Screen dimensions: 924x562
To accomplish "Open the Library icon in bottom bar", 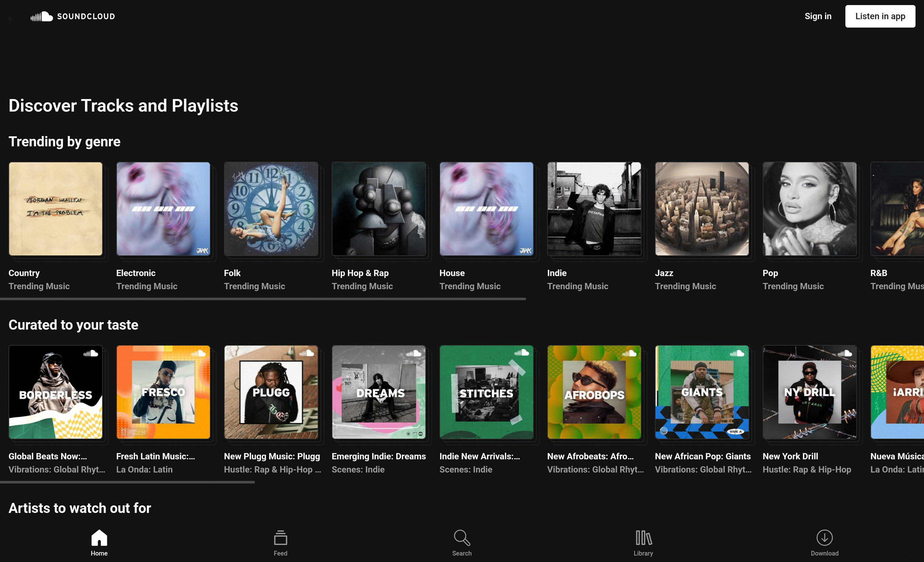I will pos(643,538).
